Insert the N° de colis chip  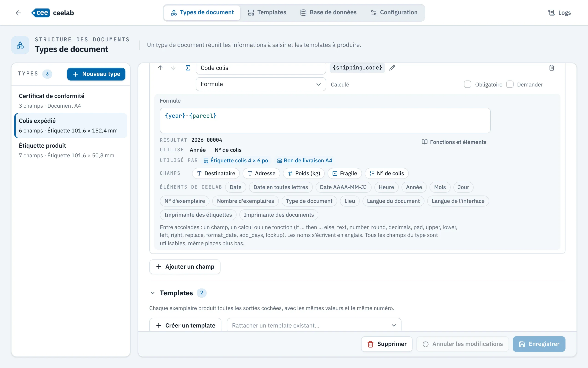click(387, 173)
